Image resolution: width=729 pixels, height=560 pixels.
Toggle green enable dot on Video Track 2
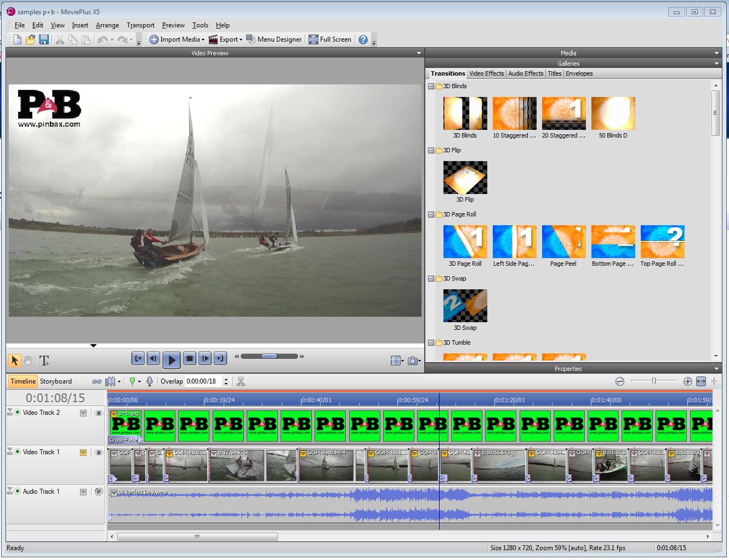[x=18, y=412]
